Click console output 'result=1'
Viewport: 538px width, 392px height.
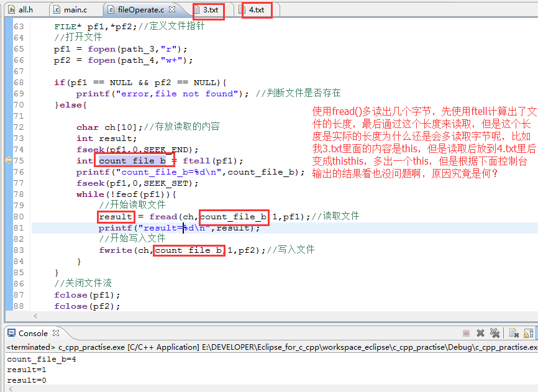[x=27, y=370]
